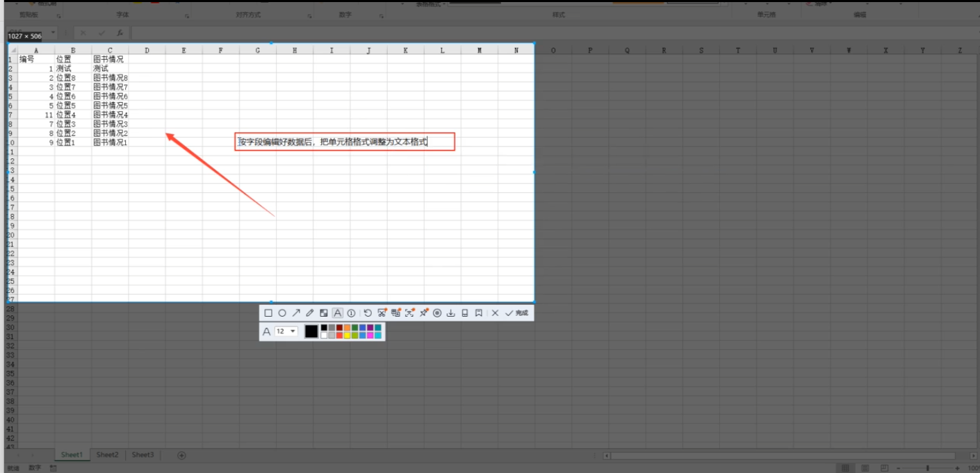Image resolution: width=980 pixels, height=473 pixels.
Task: Switch to Normal view icon
Action: (x=845, y=468)
